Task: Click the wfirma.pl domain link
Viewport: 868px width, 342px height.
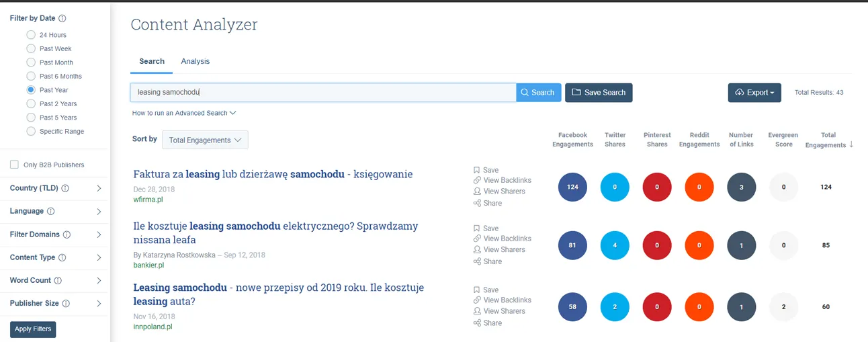Action: [x=148, y=200]
